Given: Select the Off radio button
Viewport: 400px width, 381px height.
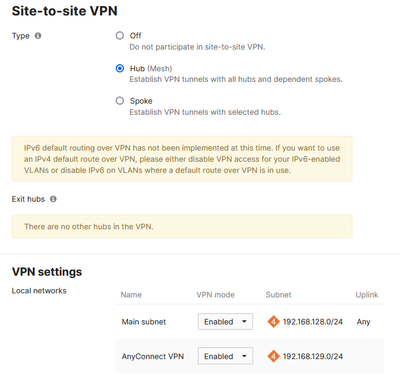Looking at the screenshot, I should 120,35.
